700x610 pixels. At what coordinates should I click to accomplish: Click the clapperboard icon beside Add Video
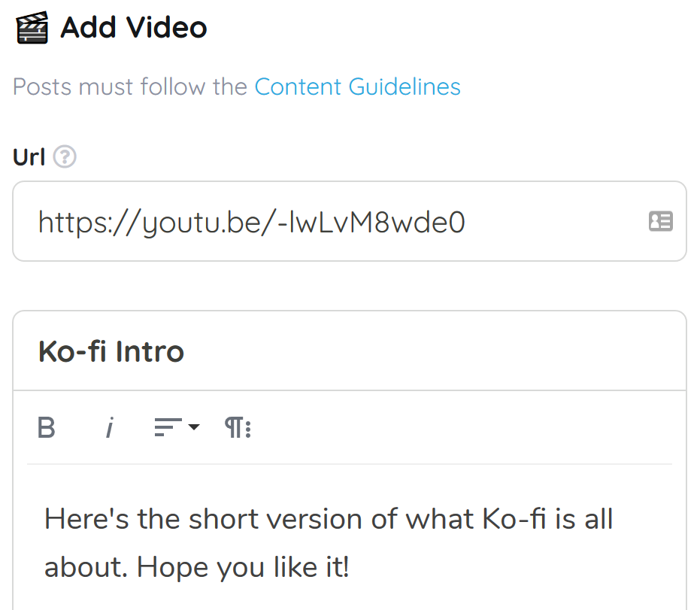pos(30,27)
